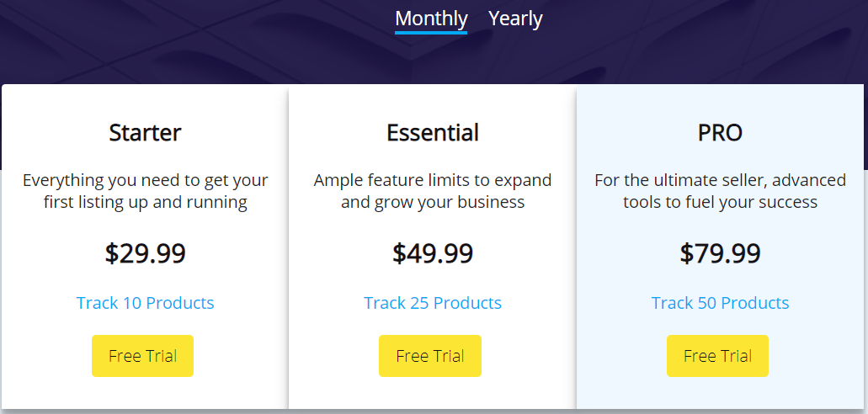Click the Essential plan heading
The height and width of the screenshot is (414, 868).
[x=433, y=133]
